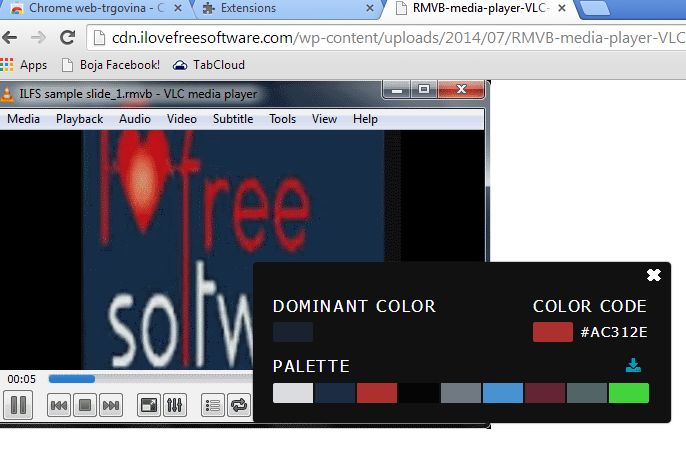Click the VLC seek progress bar
This screenshot has height=450, width=686.
click(150, 379)
